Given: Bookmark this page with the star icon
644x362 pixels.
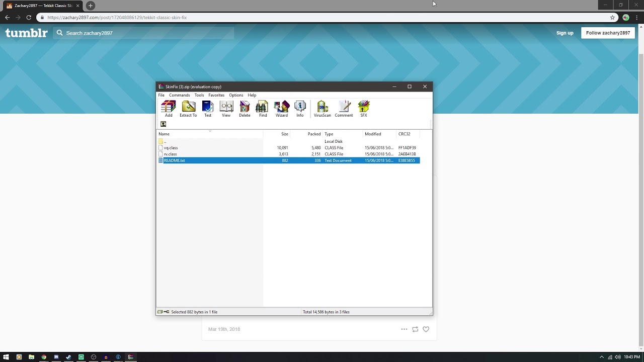Looking at the screenshot, I should pos(612,18).
